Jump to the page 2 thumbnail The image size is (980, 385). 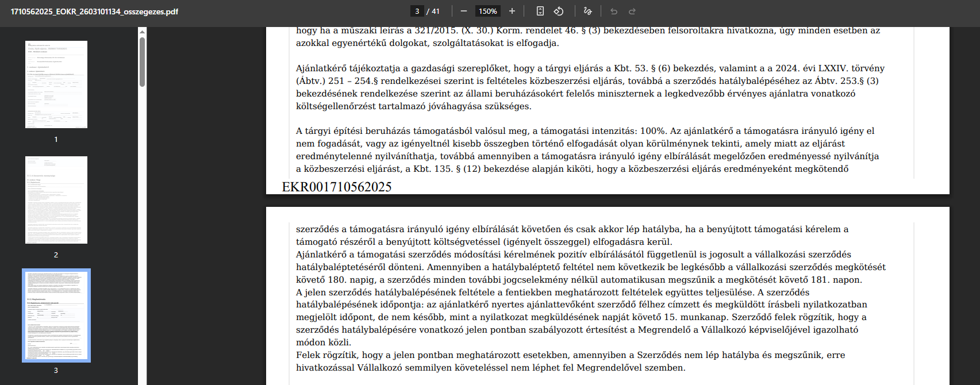[56, 200]
